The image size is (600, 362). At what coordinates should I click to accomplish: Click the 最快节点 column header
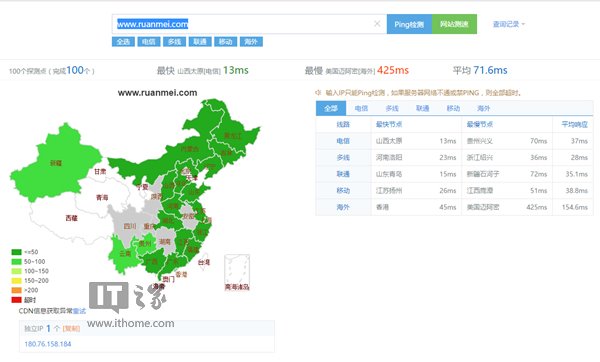389,124
